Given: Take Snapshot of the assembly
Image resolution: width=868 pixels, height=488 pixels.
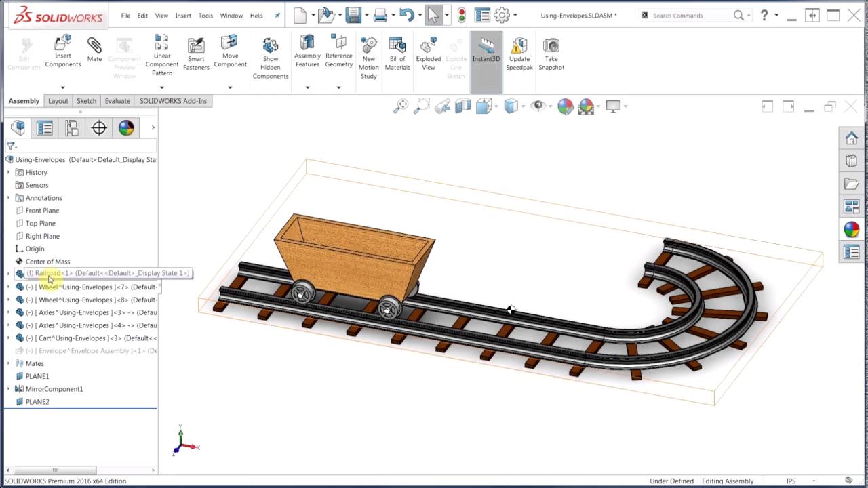Looking at the screenshot, I should pos(551,54).
